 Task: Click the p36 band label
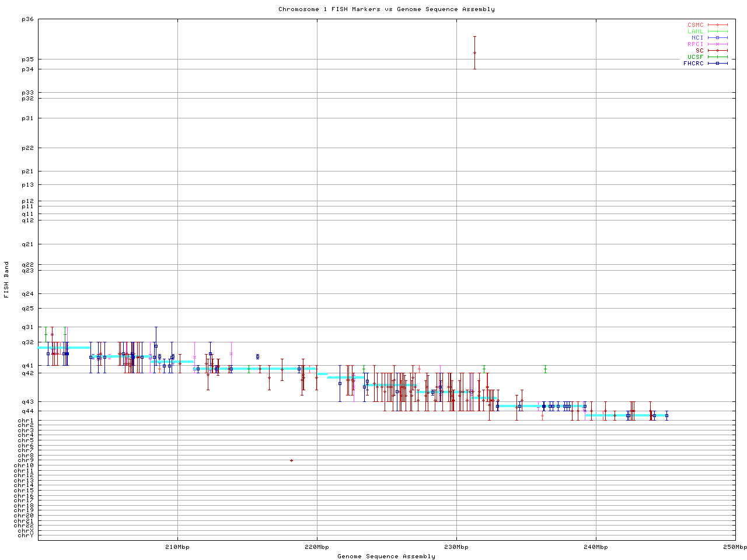click(x=27, y=19)
